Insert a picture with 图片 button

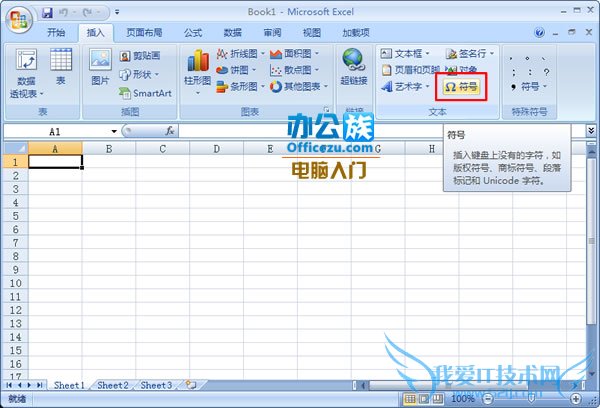100,67
